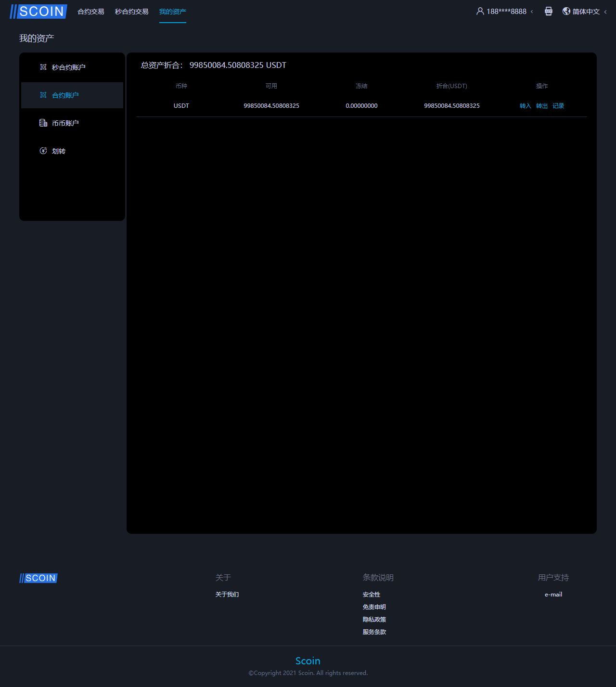Click the SCOIN logo in header
This screenshot has height=687, width=616.
pyautogui.click(x=38, y=12)
